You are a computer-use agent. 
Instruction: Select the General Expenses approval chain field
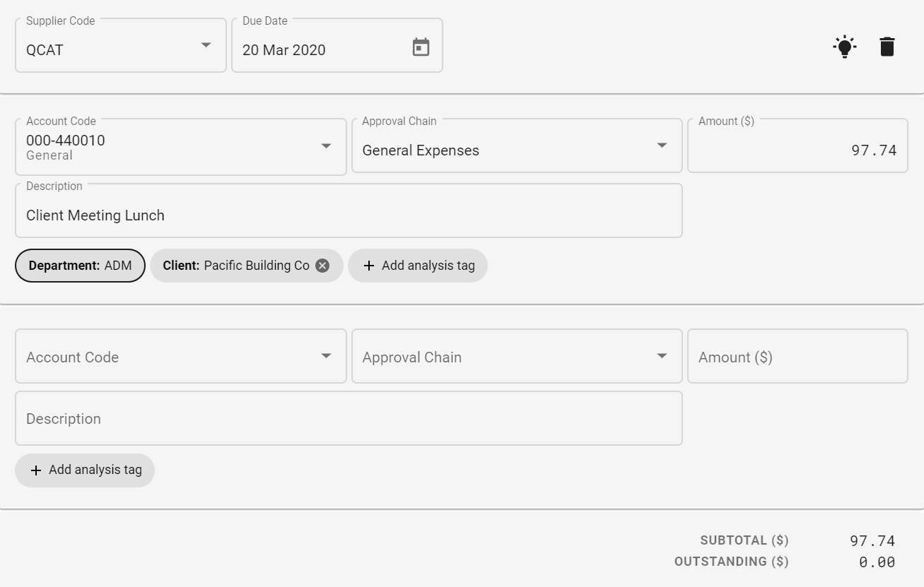coord(495,150)
